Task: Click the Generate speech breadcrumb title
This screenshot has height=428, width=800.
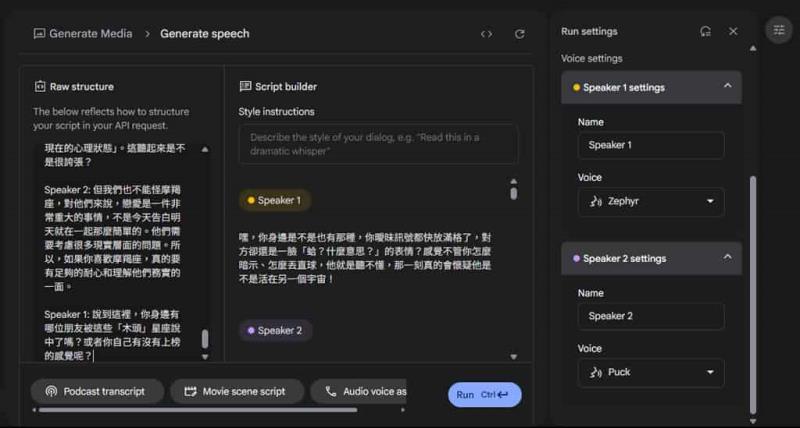Action: pos(205,34)
